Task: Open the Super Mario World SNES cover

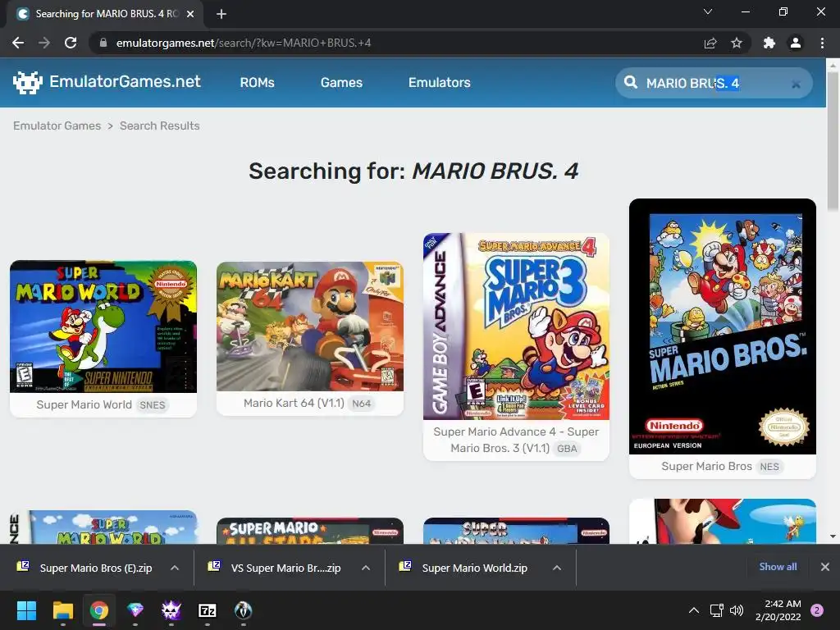Action: click(103, 326)
